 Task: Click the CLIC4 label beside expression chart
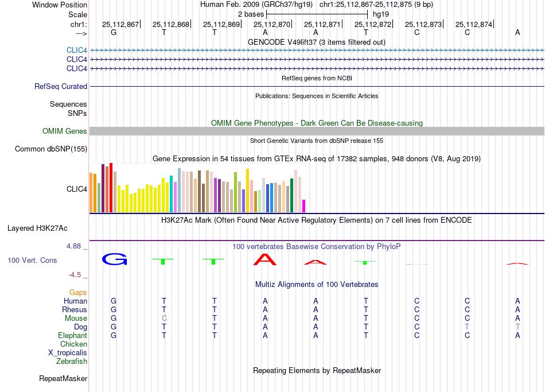click(x=76, y=189)
